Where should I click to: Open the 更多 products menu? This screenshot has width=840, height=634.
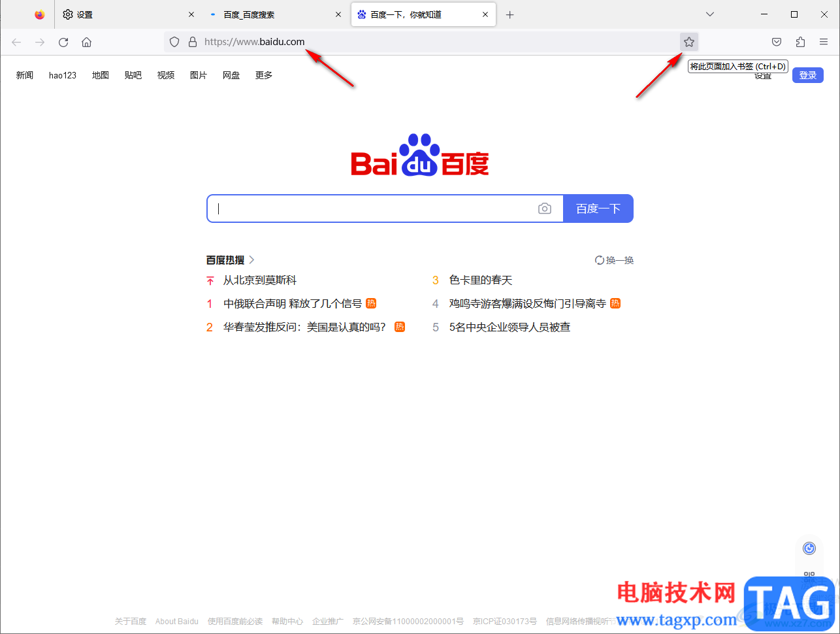[264, 75]
